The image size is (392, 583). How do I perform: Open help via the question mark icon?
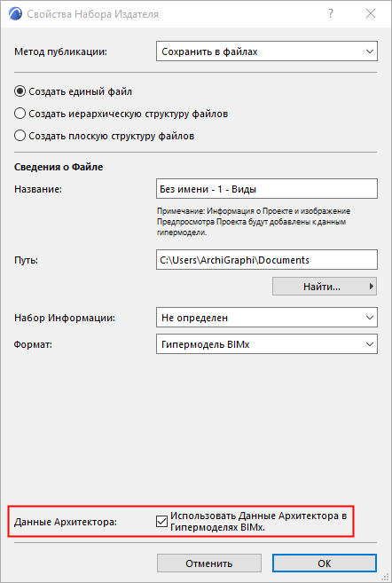[x=331, y=14]
